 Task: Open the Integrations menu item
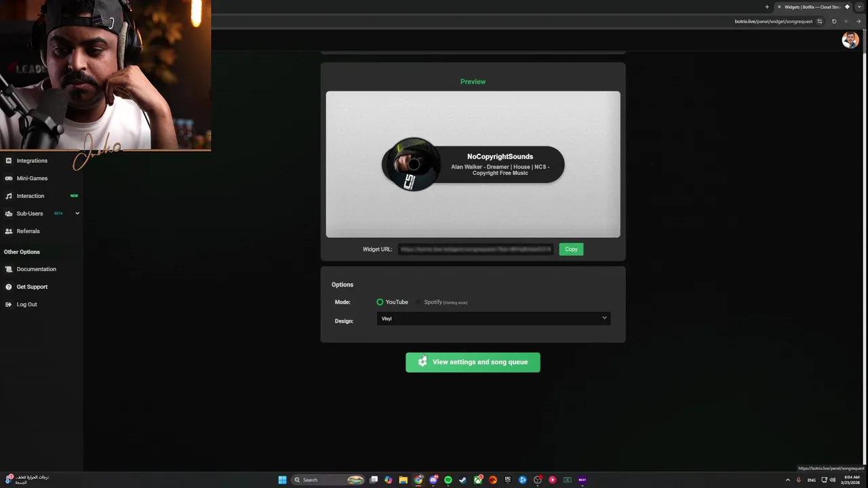[x=32, y=161]
